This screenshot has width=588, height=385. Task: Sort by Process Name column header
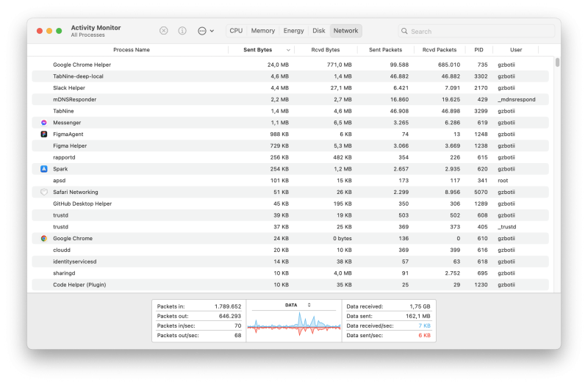pos(132,50)
